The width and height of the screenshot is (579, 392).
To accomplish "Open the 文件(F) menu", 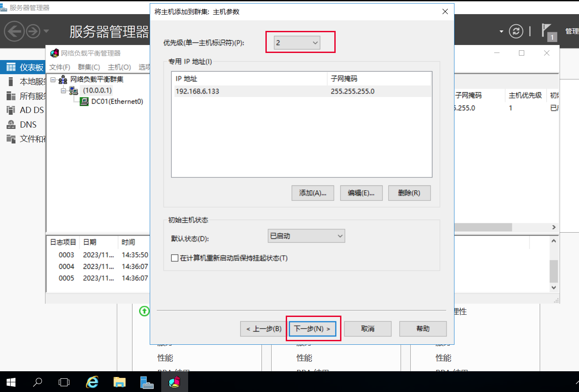I will pyautogui.click(x=60, y=67).
